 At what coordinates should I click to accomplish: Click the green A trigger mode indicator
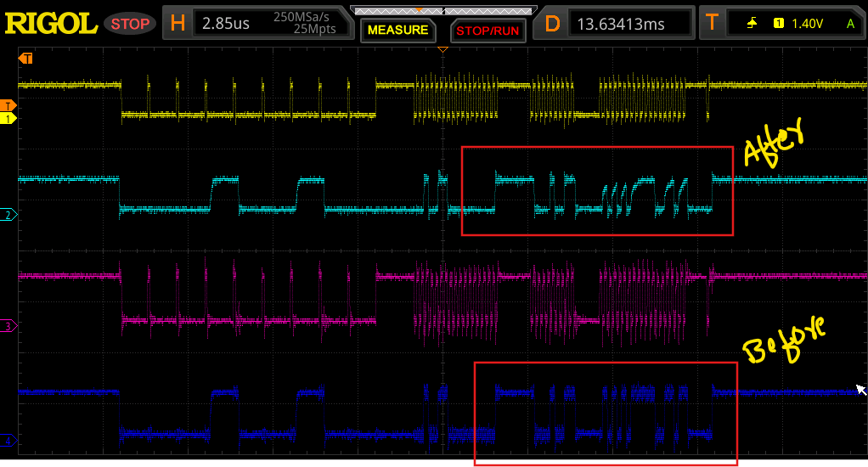850,23
